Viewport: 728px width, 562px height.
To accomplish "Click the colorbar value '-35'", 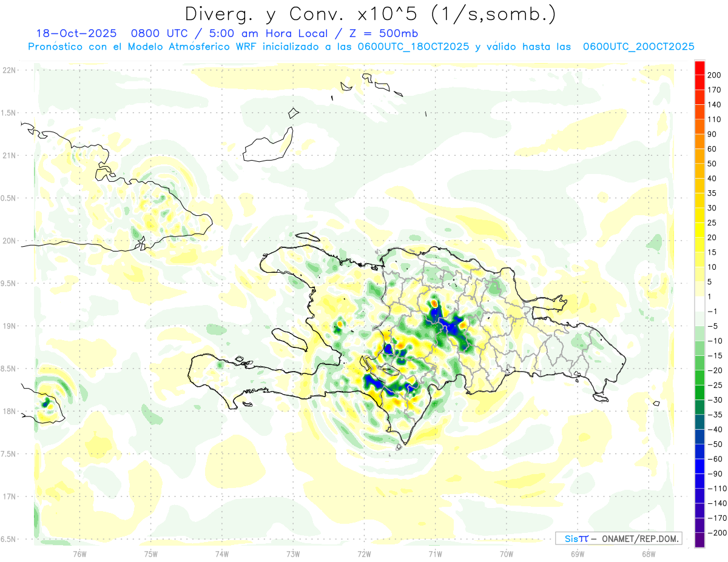I will [x=715, y=415].
